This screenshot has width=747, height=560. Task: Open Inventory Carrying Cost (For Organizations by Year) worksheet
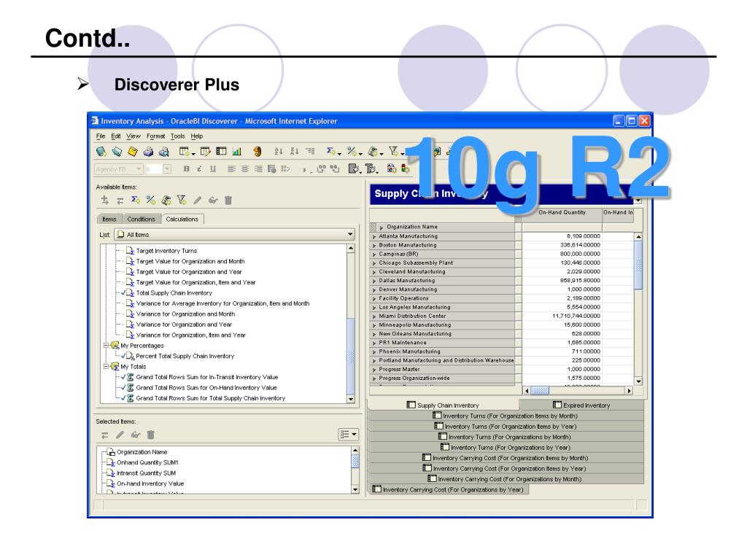tap(449, 489)
